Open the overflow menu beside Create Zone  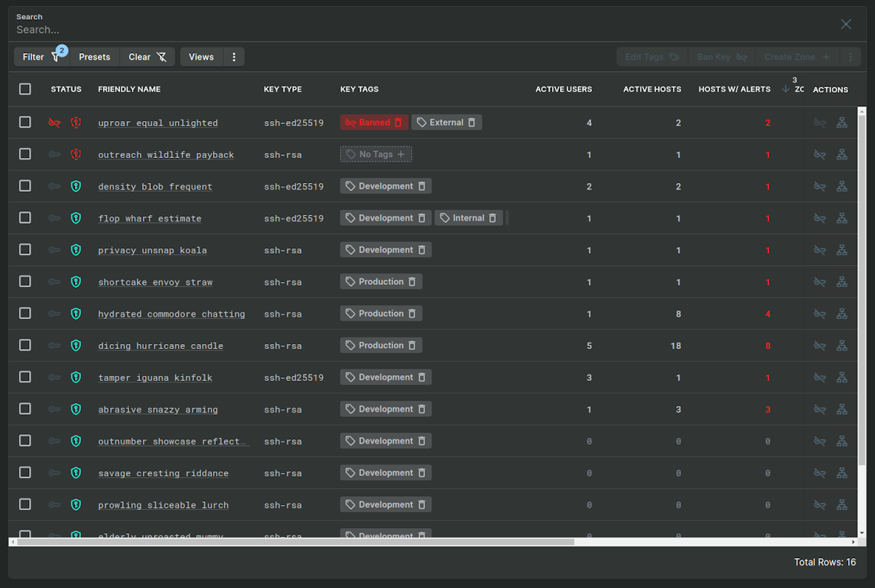849,56
